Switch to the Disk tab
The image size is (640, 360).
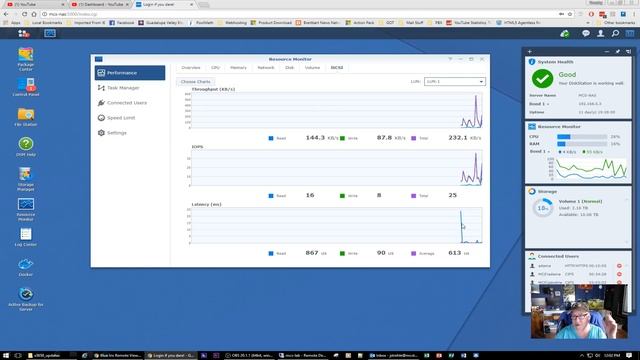point(289,68)
